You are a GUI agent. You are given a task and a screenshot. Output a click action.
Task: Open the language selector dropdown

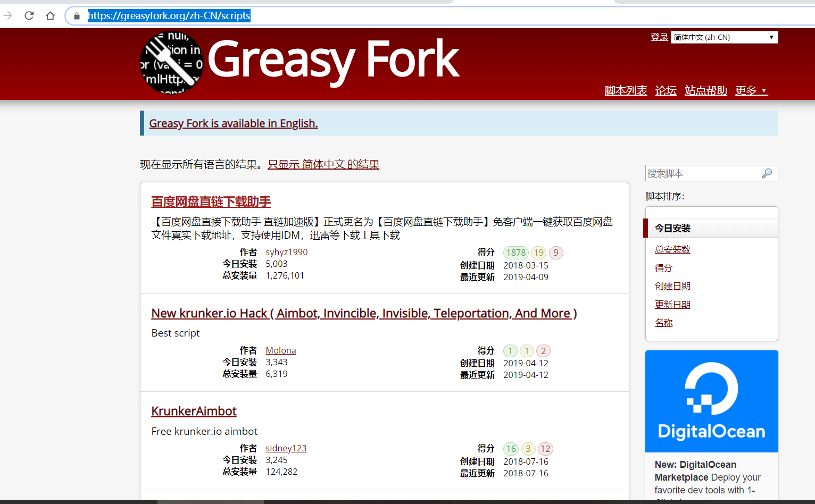(724, 37)
